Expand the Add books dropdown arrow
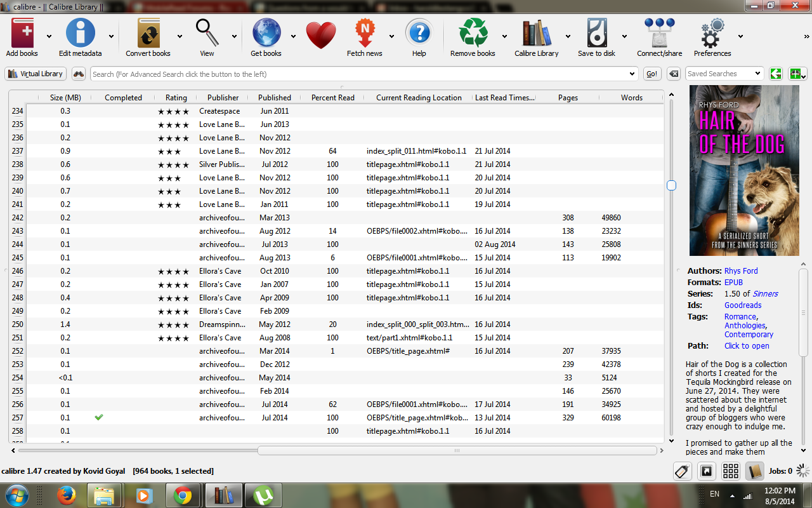This screenshot has height=508, width=812. tap(49, 36)
